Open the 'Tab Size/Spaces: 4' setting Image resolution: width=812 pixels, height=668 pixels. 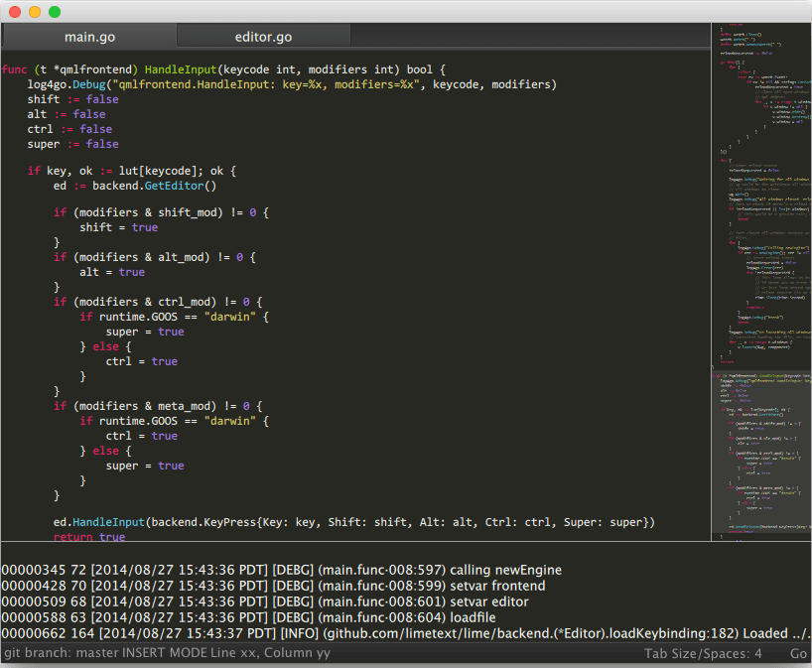tap(703, 653)
